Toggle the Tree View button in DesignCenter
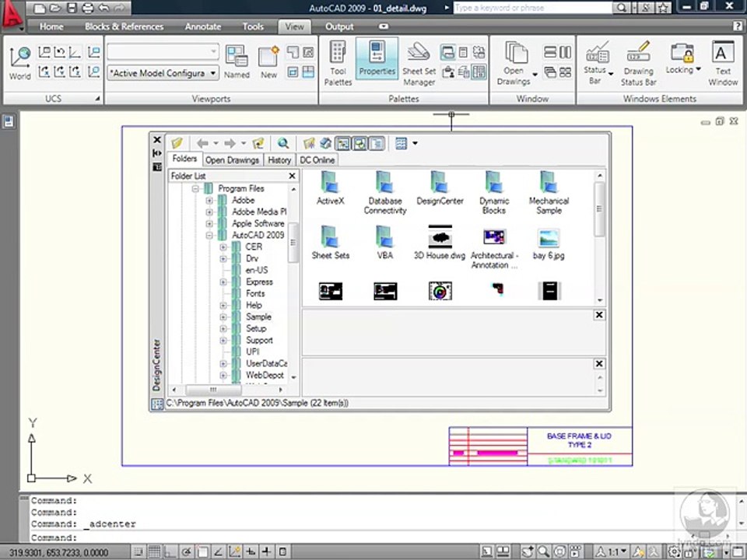This screenshot has width=747, height=560. [342, 143]
